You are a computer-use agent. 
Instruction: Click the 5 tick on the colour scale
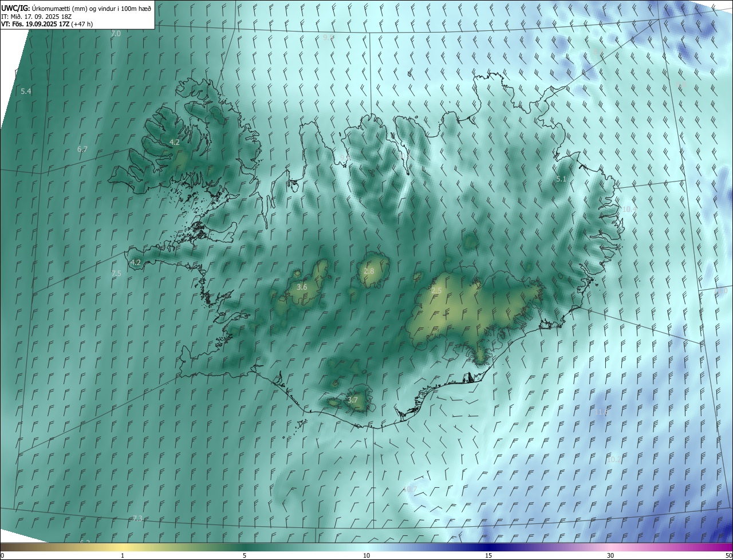(x=245, y=555)
